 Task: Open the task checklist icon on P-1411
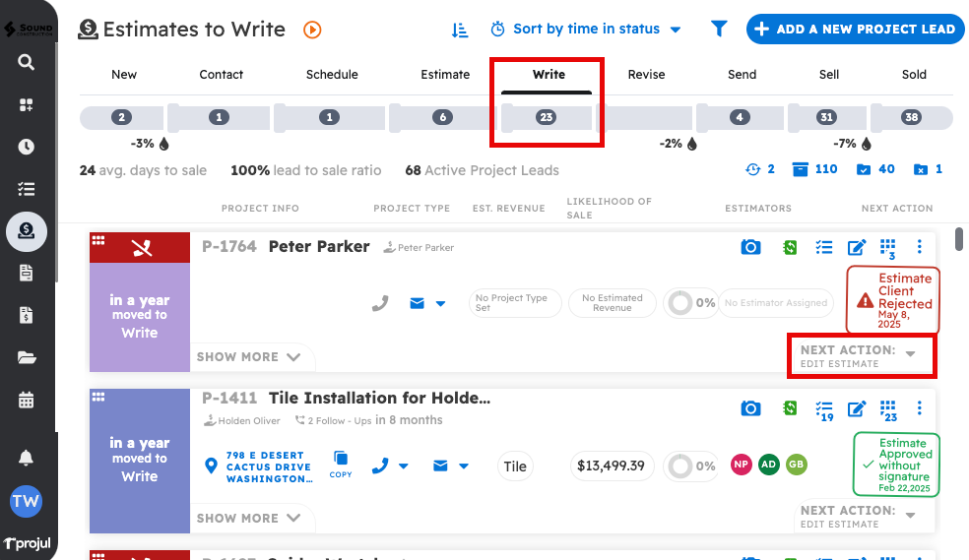(x=824, y=408)
